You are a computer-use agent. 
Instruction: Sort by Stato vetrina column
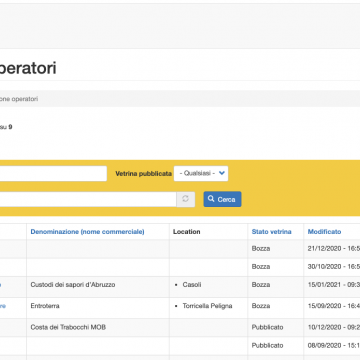(271, 232)
